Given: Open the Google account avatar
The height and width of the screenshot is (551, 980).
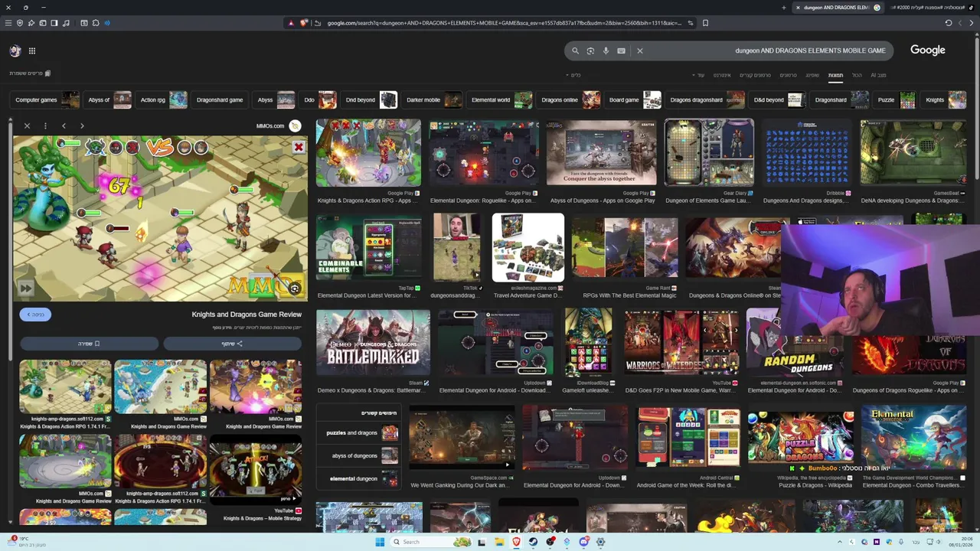Looking at the screenshot, I should pyautogui.click(x=15, y=51).
